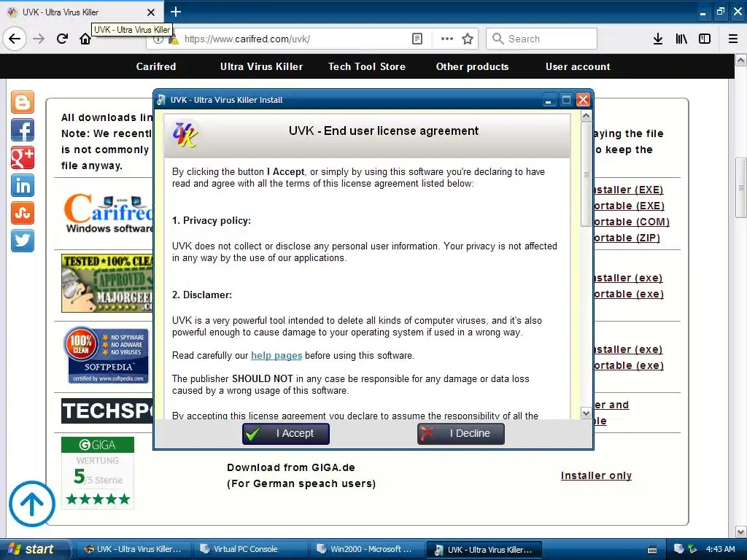Image resolution: width=747 pixels, height=560 pixels.
Task: Click the LinkedIn share icon
Action: 23,185
